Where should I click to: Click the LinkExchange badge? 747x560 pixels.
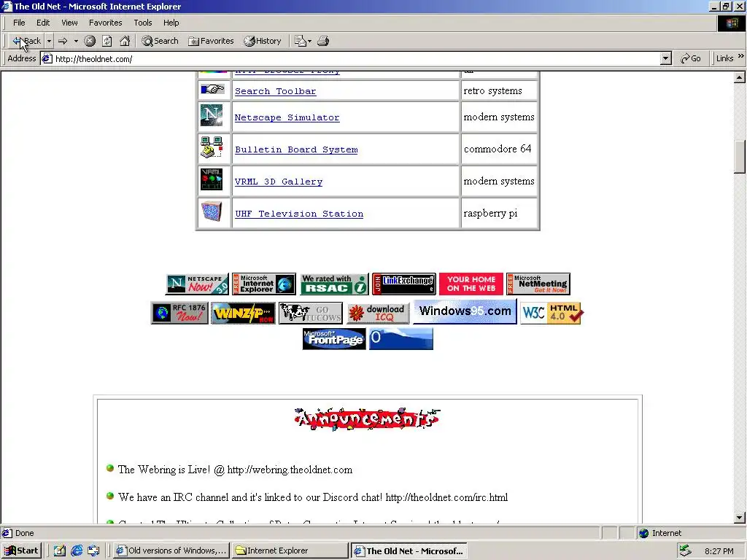(404, 284)
